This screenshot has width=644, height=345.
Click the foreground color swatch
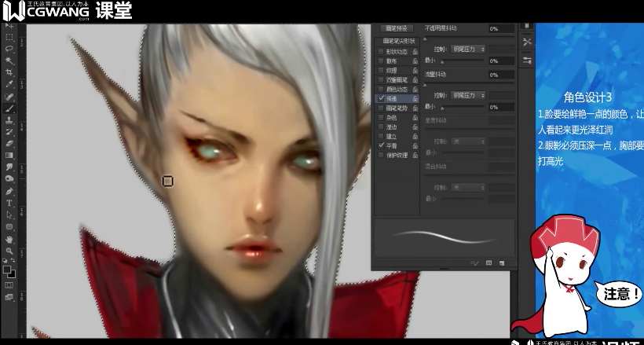(7, 270)
